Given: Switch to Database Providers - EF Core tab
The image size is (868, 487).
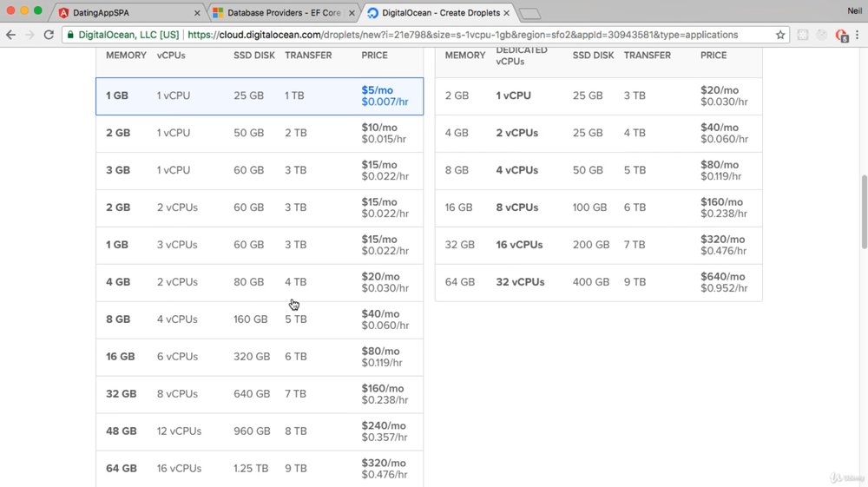Looking at the screenshot, I should tap(284, 12).
